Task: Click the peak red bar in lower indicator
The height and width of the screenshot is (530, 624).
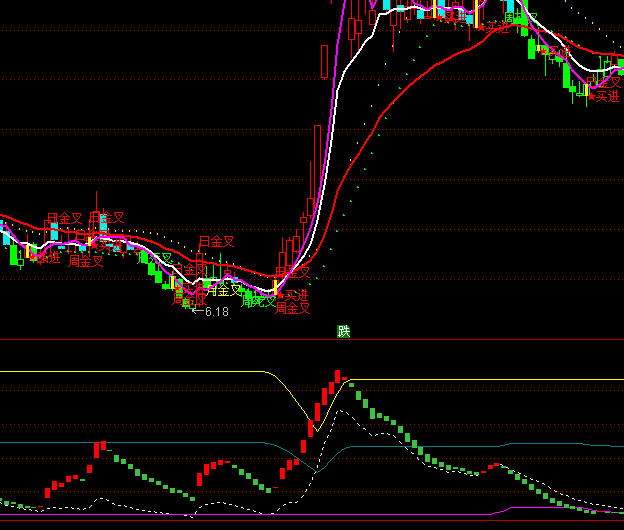Action: 337,377
